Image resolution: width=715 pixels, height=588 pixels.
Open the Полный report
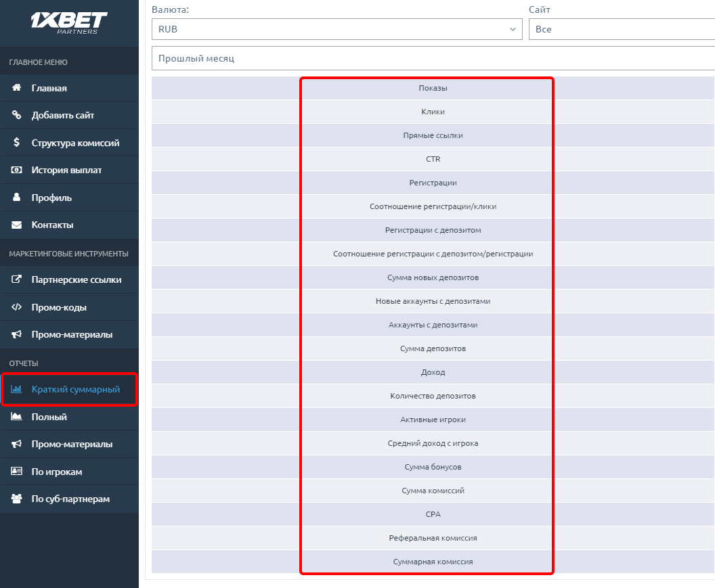pos(69,417)
